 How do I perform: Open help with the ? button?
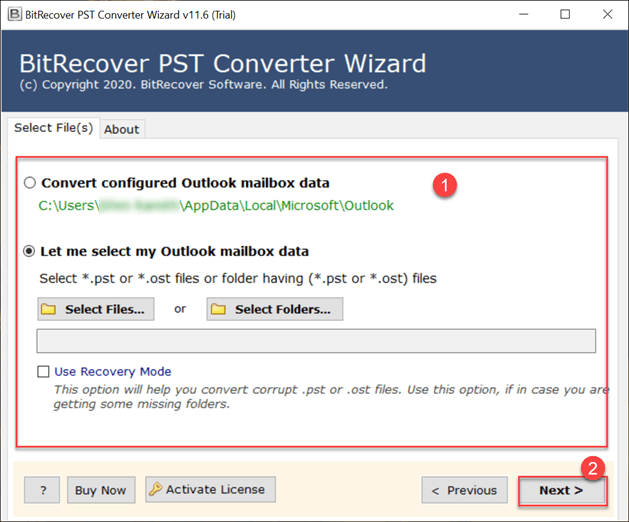pyautogui.click(x=42, y=490)
